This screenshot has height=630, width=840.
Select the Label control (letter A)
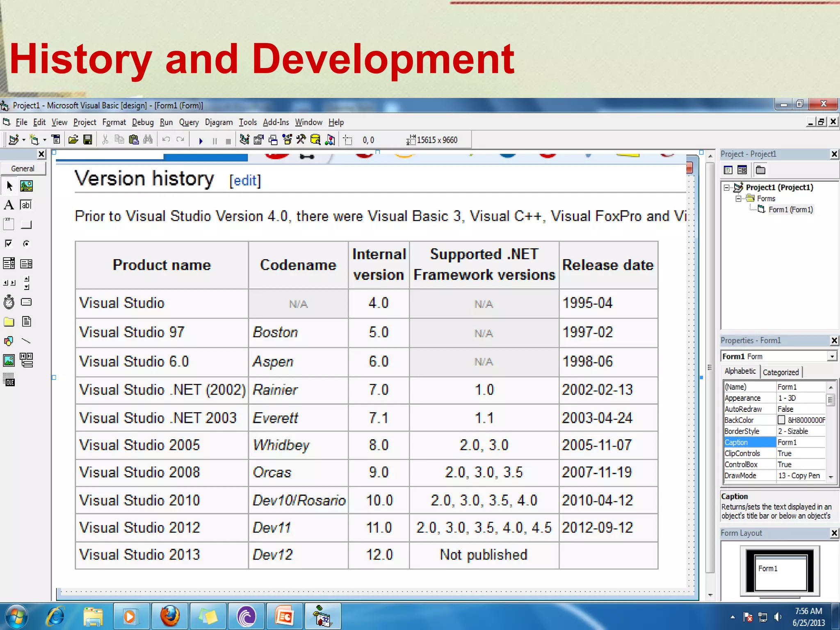pos(9,205)
